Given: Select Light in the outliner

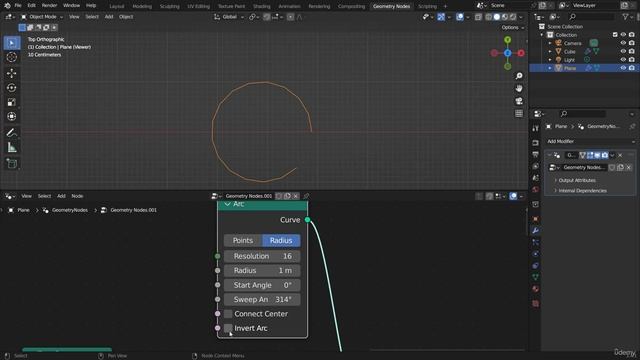Looking at the screenshot, I should point(569,60).
